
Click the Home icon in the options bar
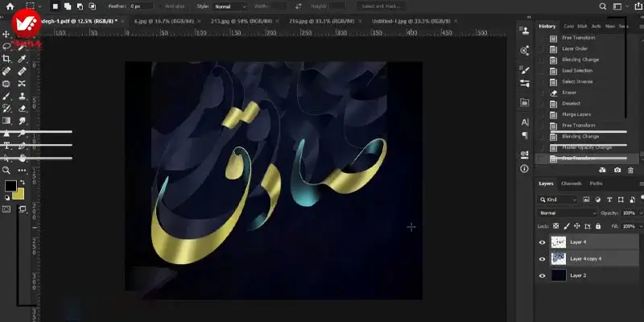coord(10,6)
